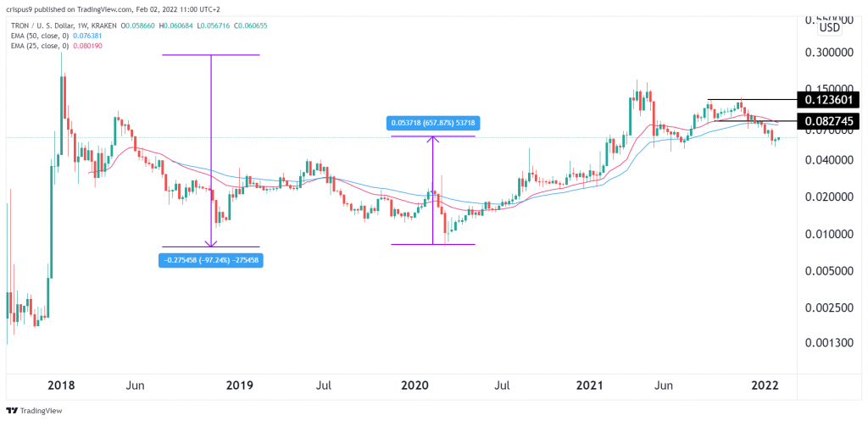Click the 2018 label on time axis
Screen dimensions: 868x421
[x=61, y=385]
